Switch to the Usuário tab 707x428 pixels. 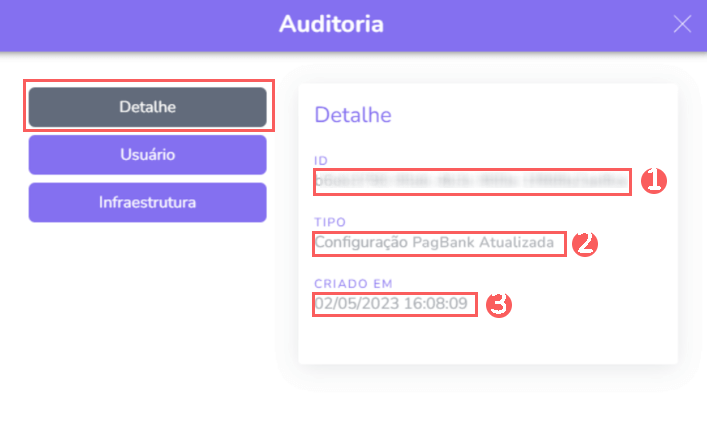147,155
